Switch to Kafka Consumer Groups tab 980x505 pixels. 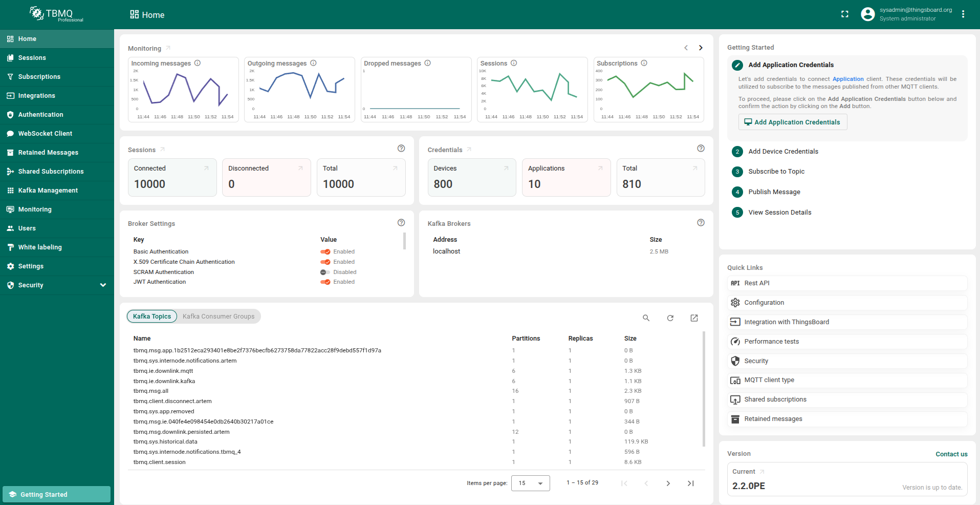[219, 317]
